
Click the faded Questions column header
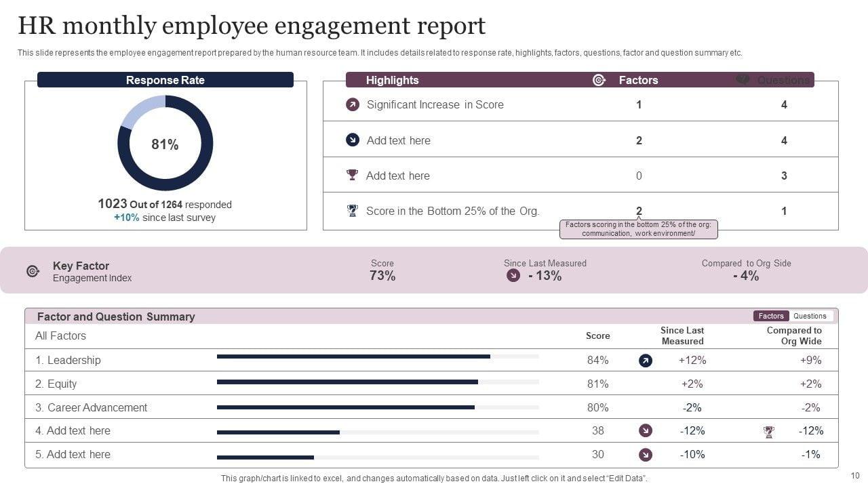783,80
